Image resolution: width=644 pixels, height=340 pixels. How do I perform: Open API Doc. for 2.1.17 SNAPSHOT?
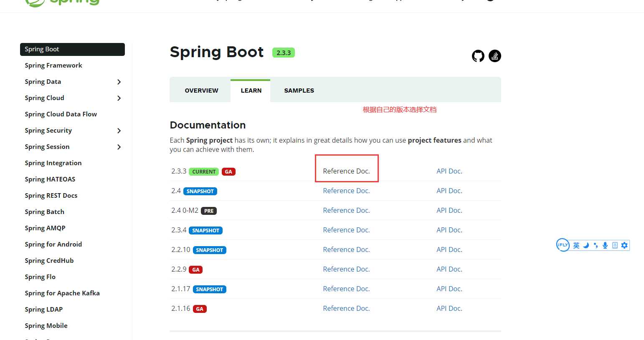(449, 289)
